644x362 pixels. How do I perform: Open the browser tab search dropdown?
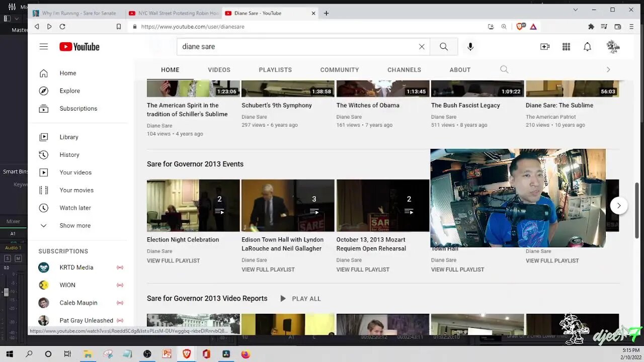point(576,10)
